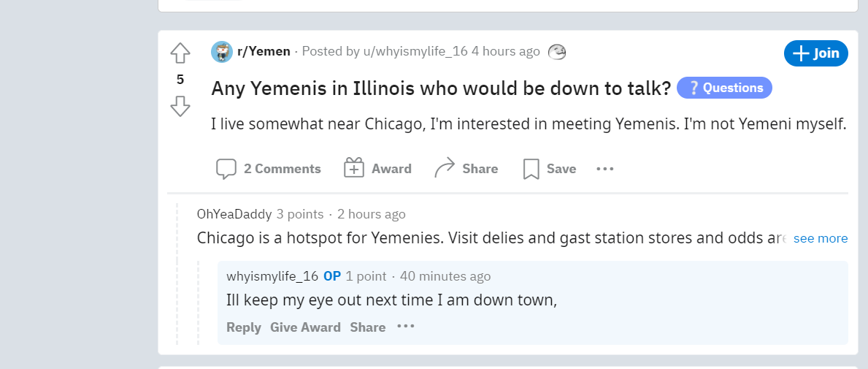
Task: Filter by the Questions flair tag
Action: point(725,88)
